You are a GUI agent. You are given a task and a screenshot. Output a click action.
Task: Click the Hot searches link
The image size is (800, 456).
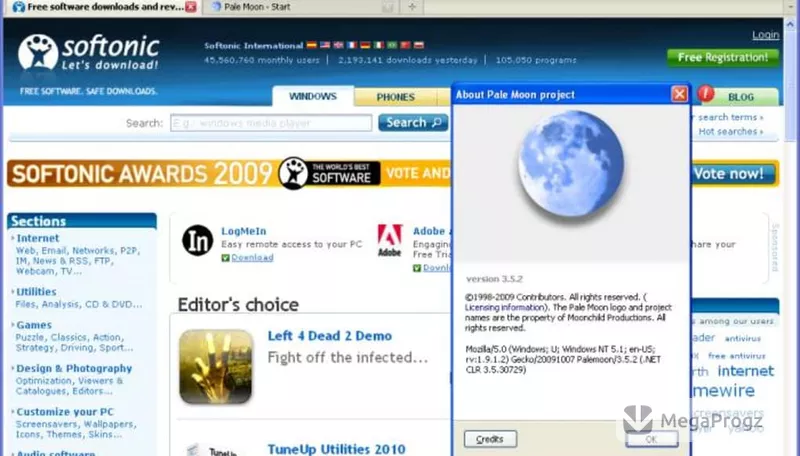tap(731, 132)
